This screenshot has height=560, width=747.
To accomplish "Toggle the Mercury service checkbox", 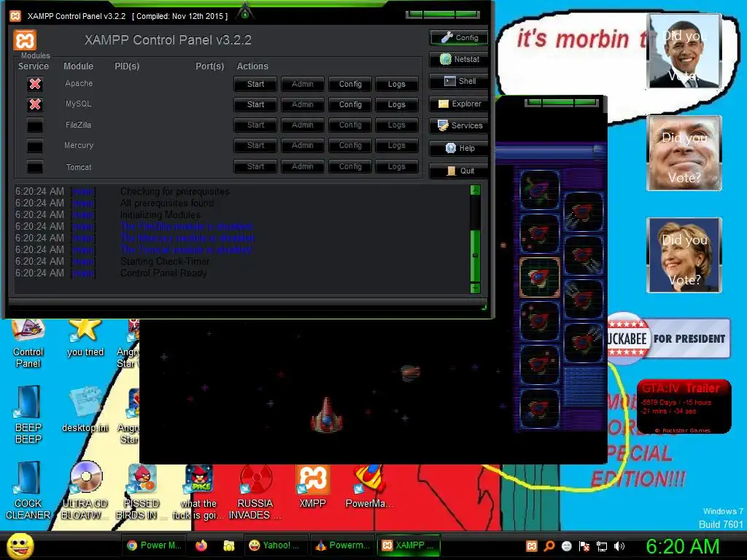I will pyautogui.click(x=35, y=146).
